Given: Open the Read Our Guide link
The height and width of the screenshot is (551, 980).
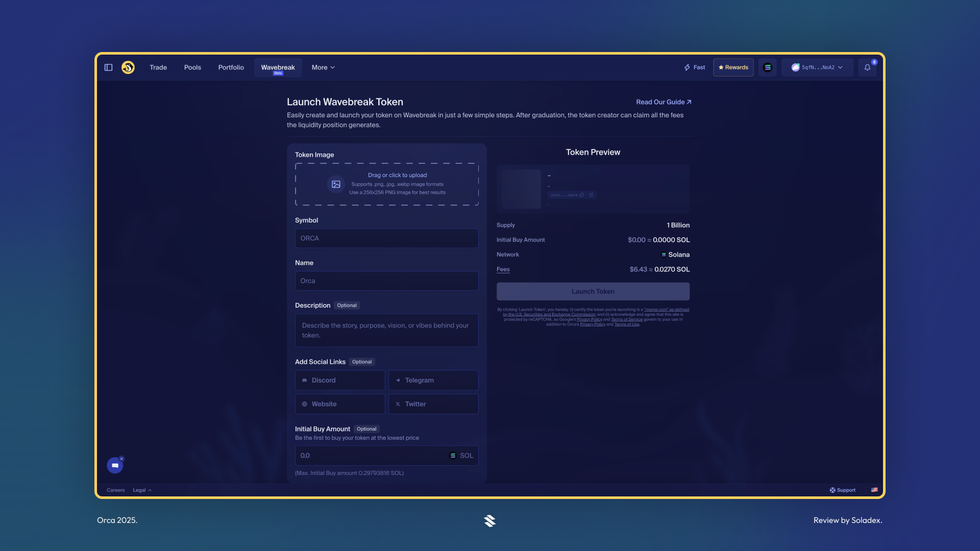Looking at the screenshot, I should [664, 102].
